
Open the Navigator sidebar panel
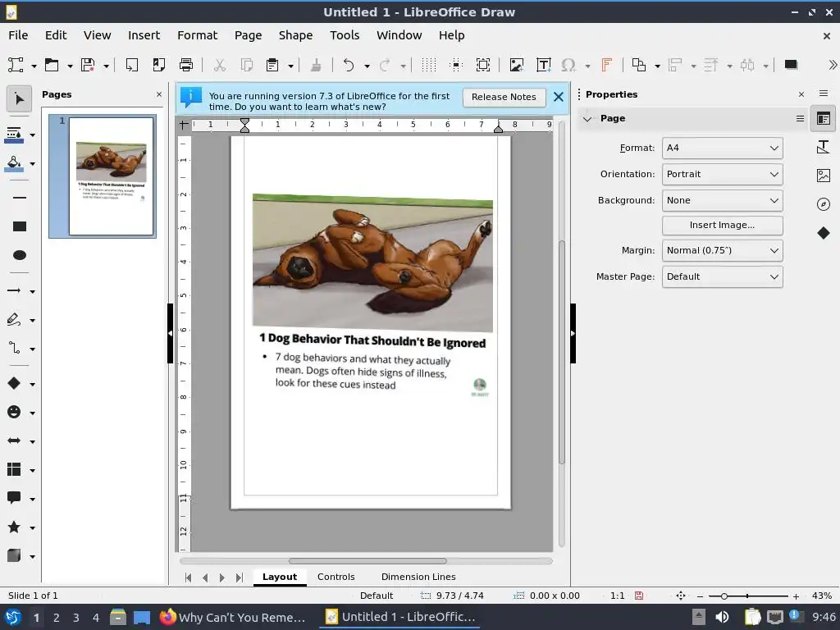[x=824, y=204]
